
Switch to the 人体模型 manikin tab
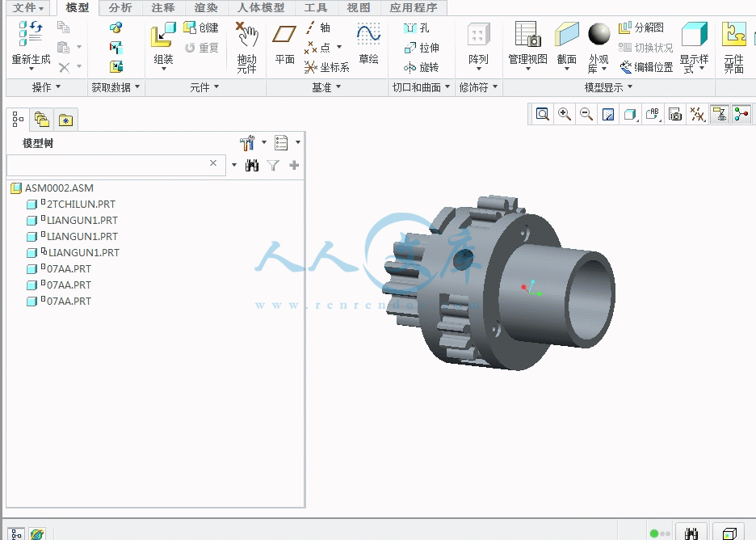click(x=261, y=8)
